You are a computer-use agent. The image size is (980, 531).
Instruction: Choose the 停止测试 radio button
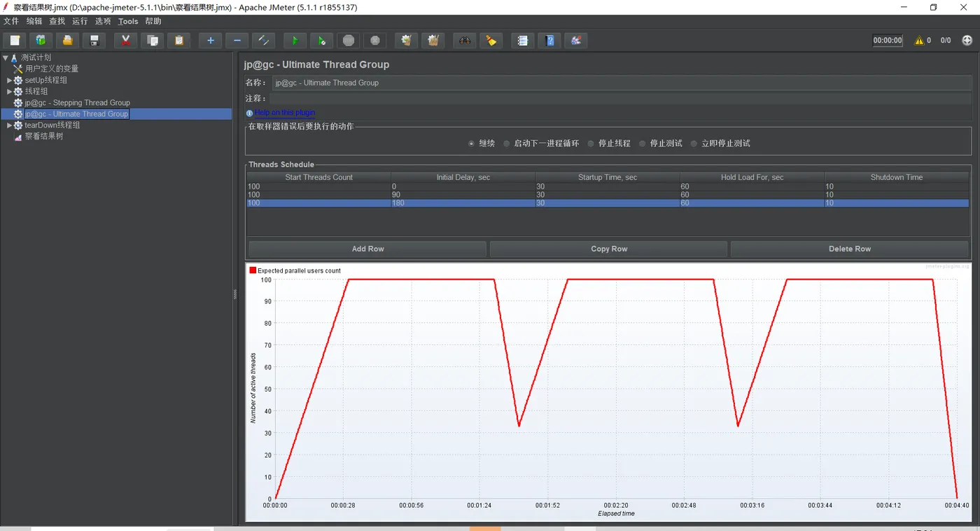pyautogui.click(x=643, y=144)
